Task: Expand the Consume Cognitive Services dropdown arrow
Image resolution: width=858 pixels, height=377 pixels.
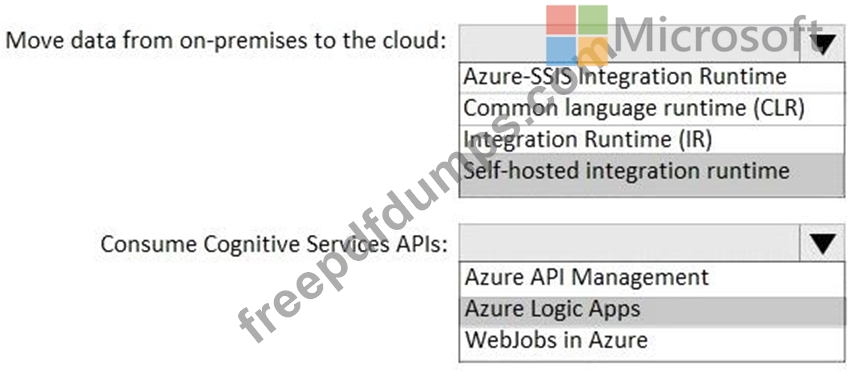Action: (x=823, y=242)
